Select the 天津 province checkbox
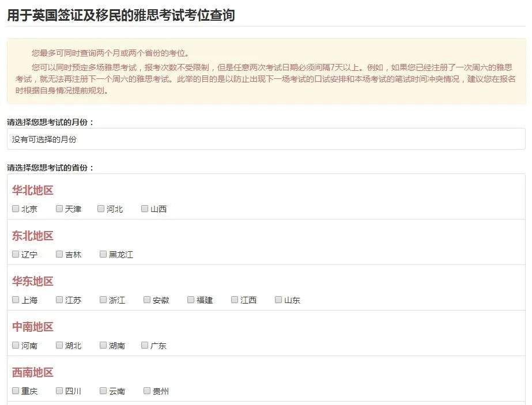The image size is (532, 405). (59, 209)
